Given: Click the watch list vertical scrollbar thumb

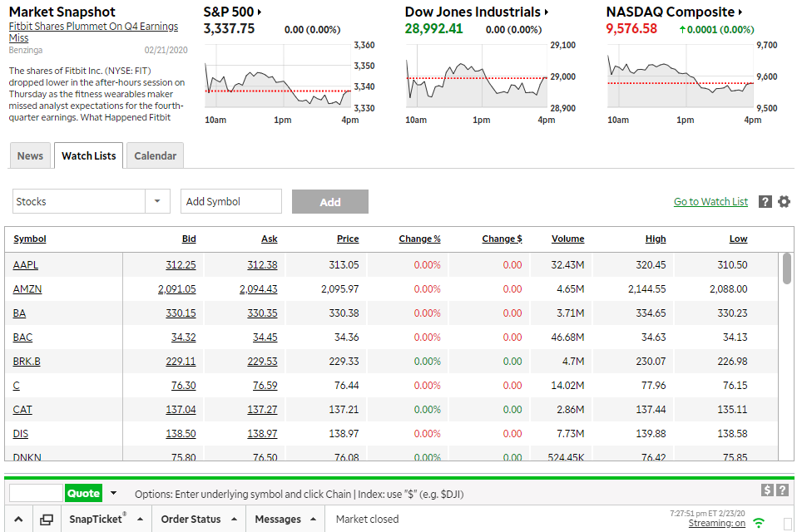Looking at the screenshot, I should tap(787, 268).
